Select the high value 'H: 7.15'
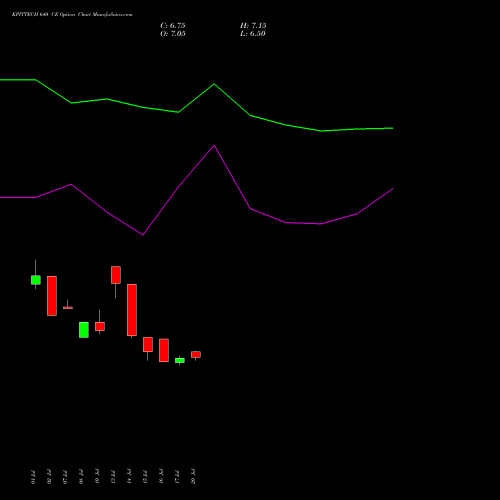The image size is (500, 500). 253,26
